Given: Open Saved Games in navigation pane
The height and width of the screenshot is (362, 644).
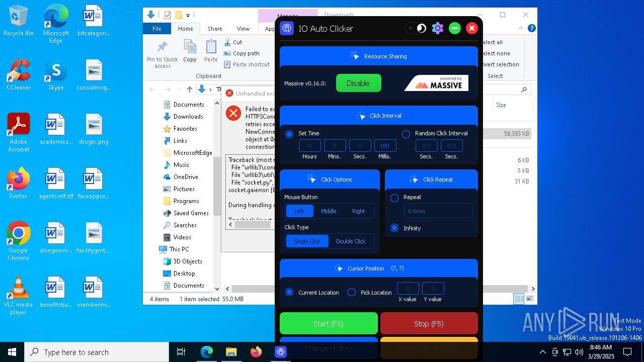Looking at the screenshot, I should coord(186,213).
